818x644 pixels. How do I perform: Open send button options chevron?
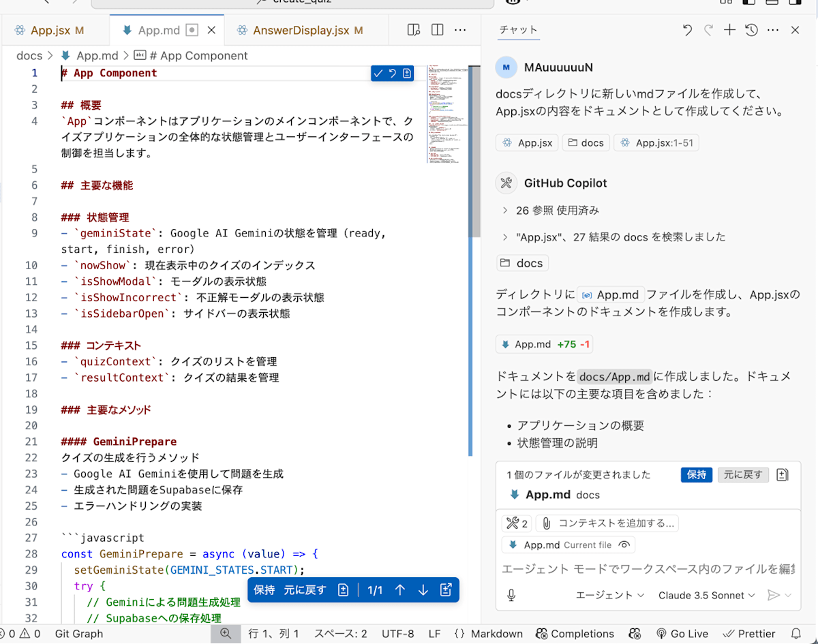(x=789, y=595)
